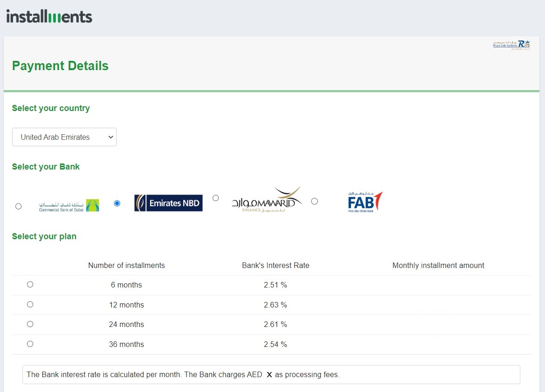Click the 2.63 % interest rate cell
Screen dimensions: 545x392
(x=275, y=305)
